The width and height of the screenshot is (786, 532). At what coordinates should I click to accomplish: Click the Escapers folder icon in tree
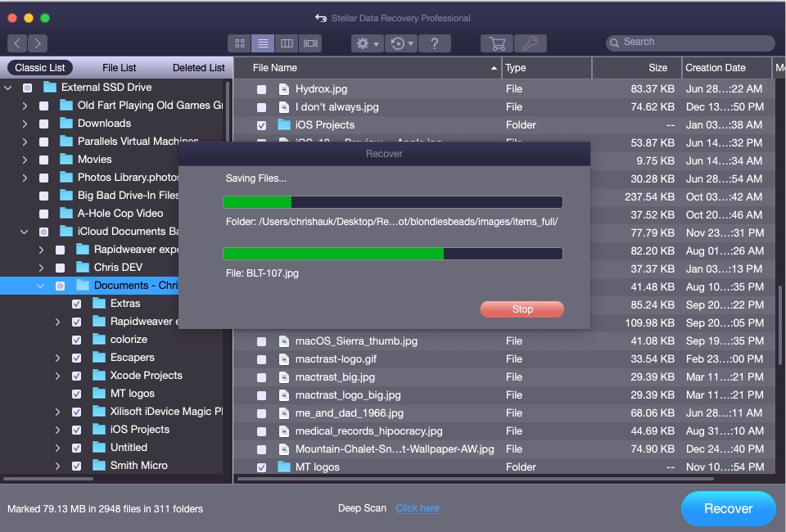pos(99,357)
